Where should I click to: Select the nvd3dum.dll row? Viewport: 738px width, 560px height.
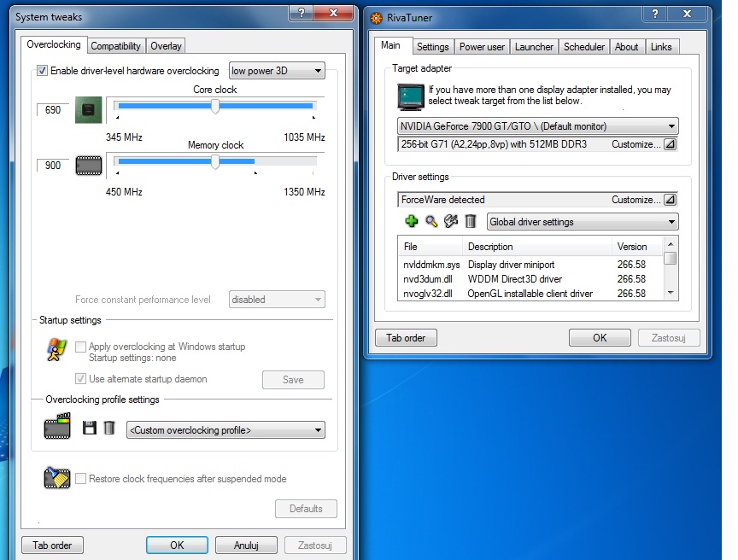coord(531,279)
